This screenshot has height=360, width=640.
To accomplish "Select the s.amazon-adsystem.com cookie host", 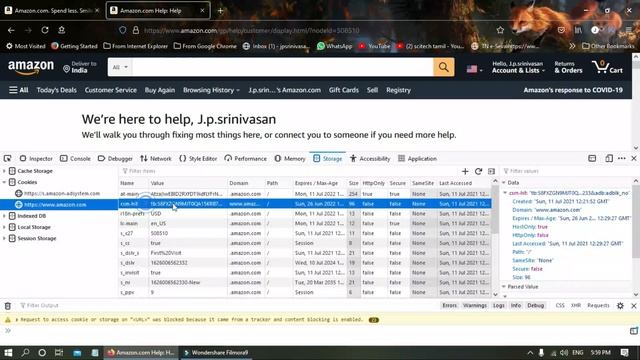I will [62, 193].
